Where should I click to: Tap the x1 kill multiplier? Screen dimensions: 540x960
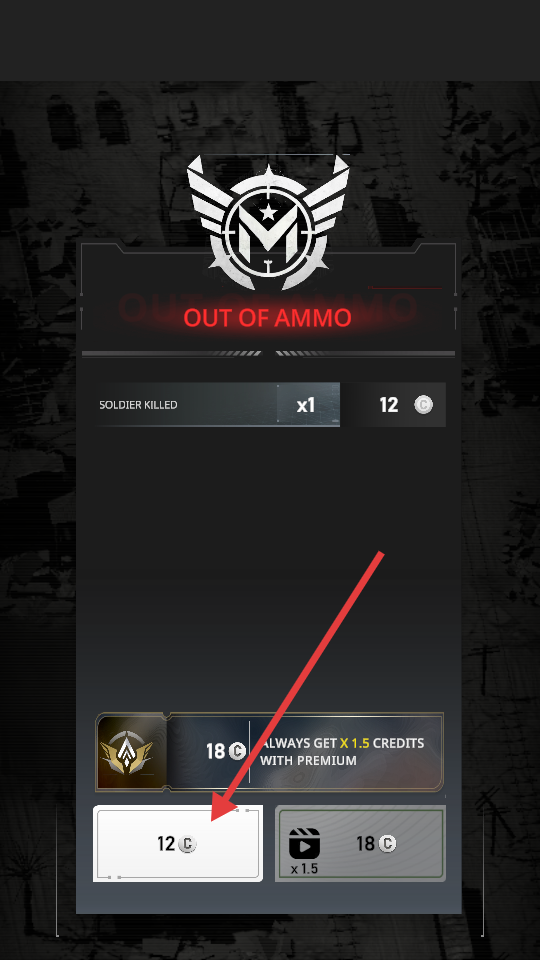[306, 405]
